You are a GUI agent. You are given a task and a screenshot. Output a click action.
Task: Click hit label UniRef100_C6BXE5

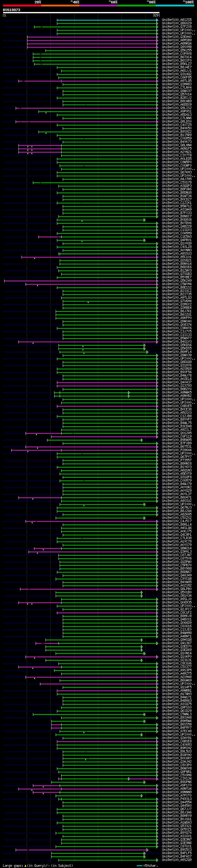[x=177, y=406]
